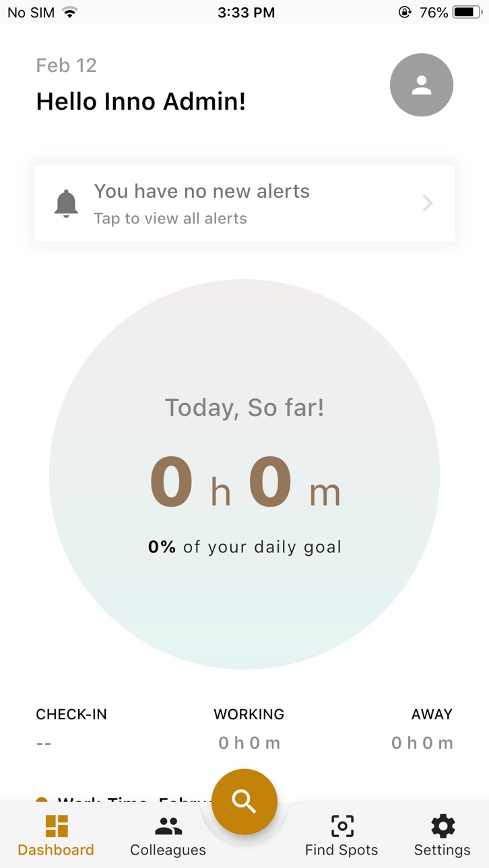Tap "Tap to view all alerts" text
This screenshot has height=868, width=489.
click(170, 219)
